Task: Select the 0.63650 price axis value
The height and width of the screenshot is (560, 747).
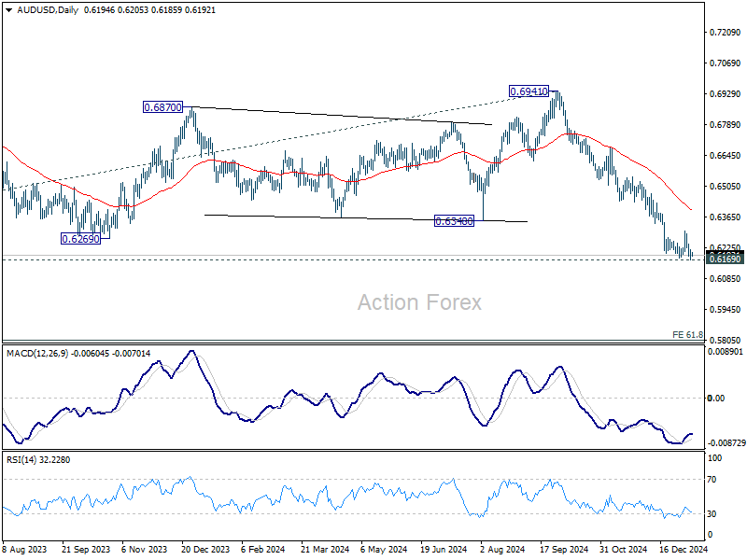Action: point(726,217)
